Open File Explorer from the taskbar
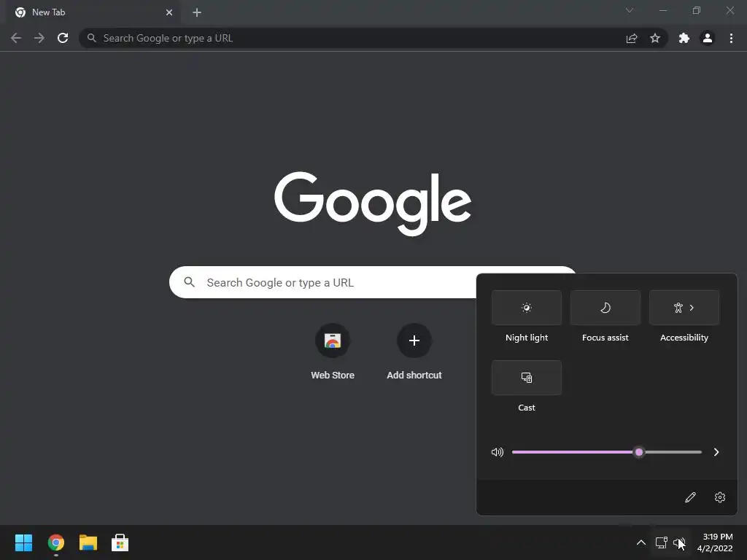Image resolution: width=747 pixels, height=560 pixels. click(x=88, y=542)
